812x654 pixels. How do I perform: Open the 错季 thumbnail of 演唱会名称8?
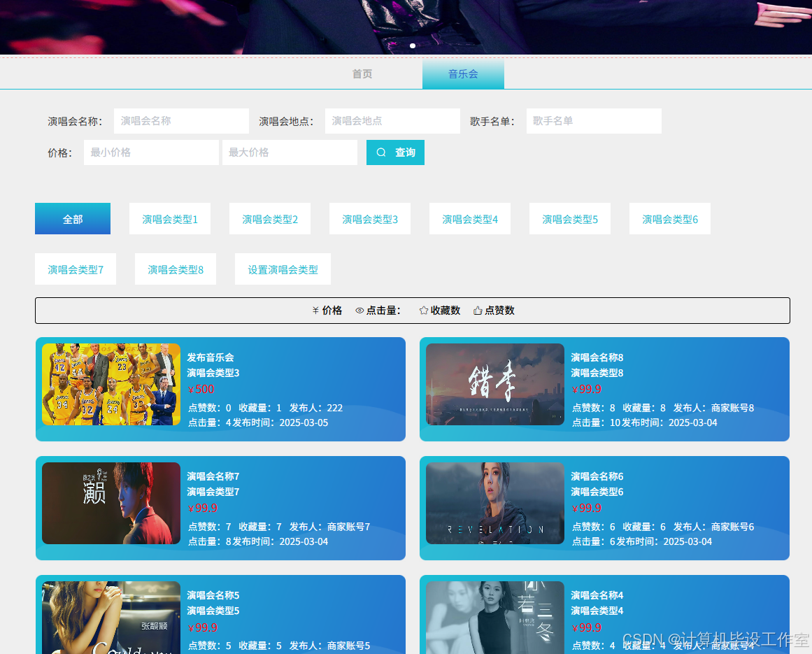495,384
